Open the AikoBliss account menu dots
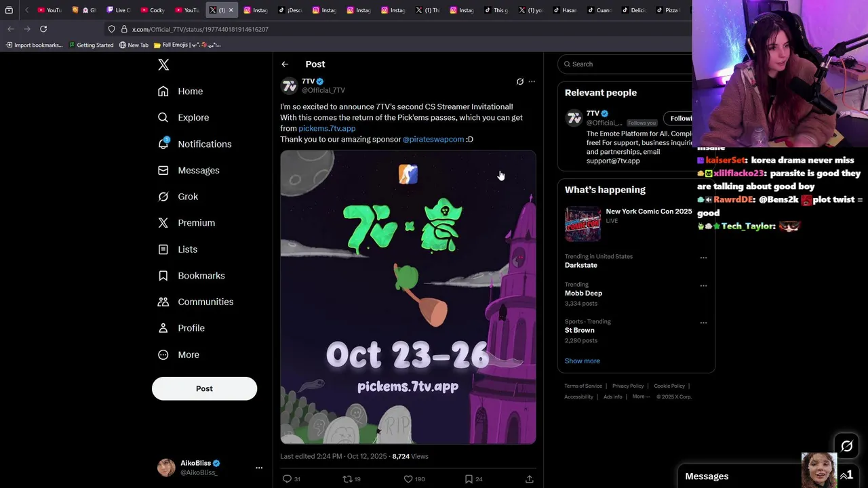The height and width of the screenshot is (488, 868). coord(258,468)
